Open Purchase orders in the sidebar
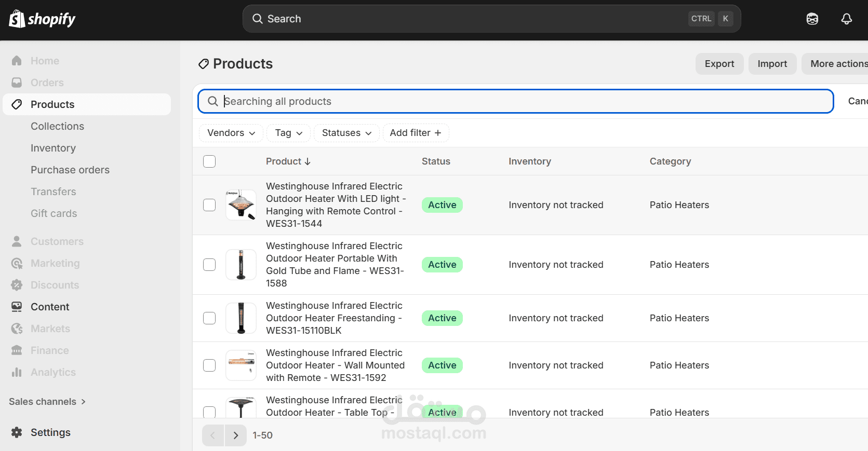 [70, 170]
